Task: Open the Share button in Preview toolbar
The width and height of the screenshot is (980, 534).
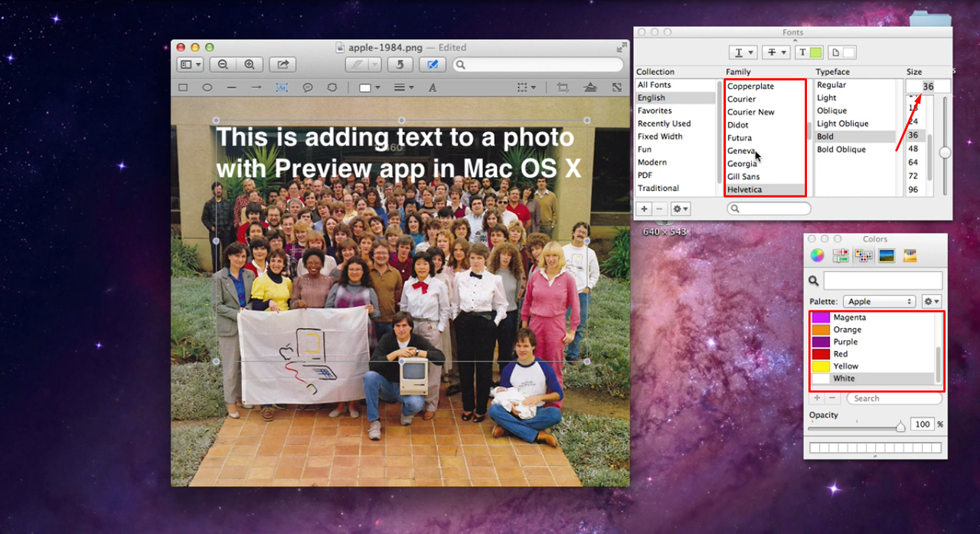Action: [283, 65]
